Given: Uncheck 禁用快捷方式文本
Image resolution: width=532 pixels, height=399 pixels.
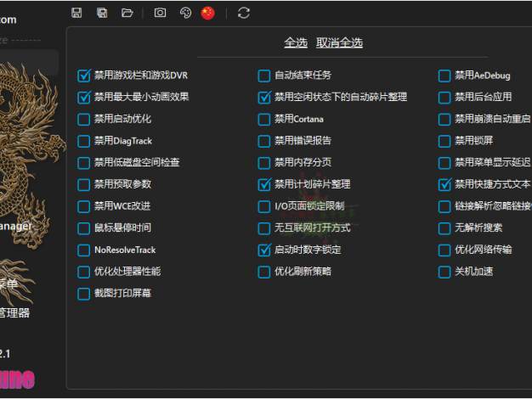Looking at the screenshot, I should point(444,185).
